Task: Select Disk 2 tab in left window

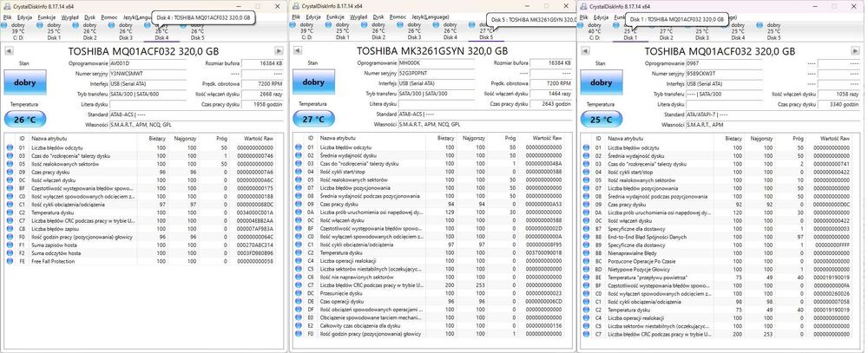Action: (89, 31)
